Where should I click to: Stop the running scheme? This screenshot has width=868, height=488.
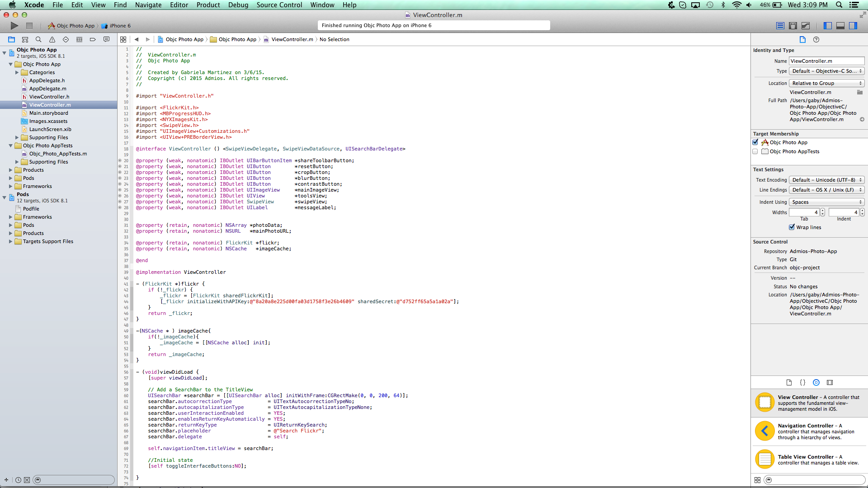pyautogui.click(x=29, y=26)
